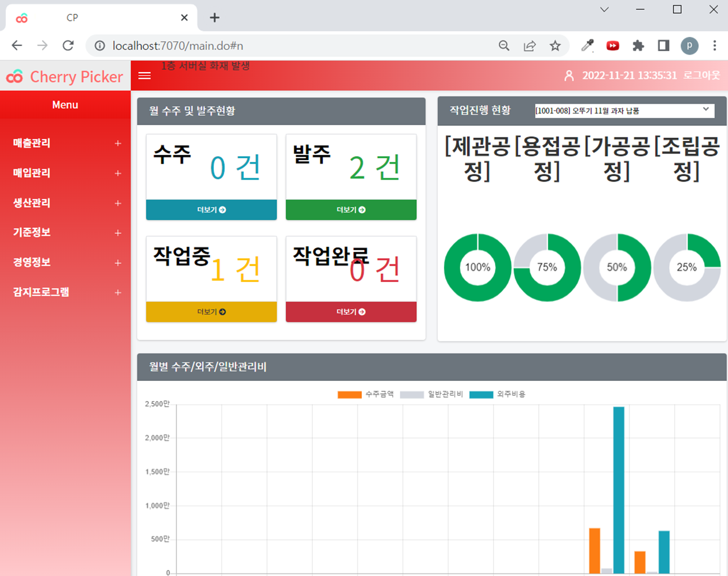Click the Cherry Picker logo

pyautogui.click(x=65, y=76)
